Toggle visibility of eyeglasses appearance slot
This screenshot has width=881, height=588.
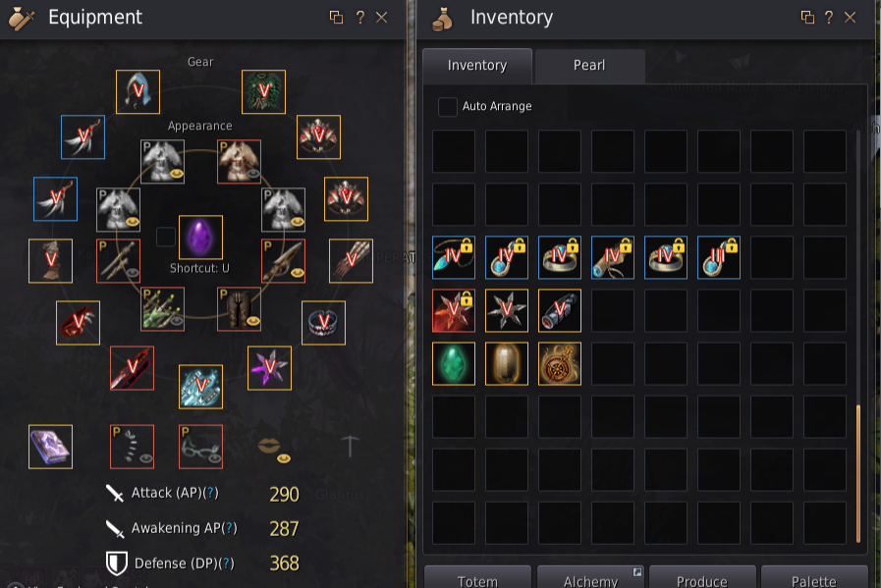[x=215, y=458]
